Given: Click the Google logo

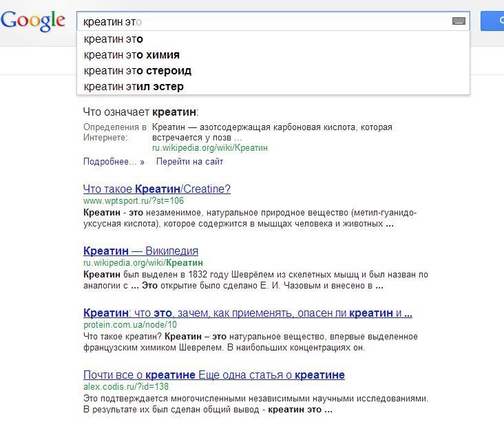Looking at the screenshot, I should pos(33,20).
